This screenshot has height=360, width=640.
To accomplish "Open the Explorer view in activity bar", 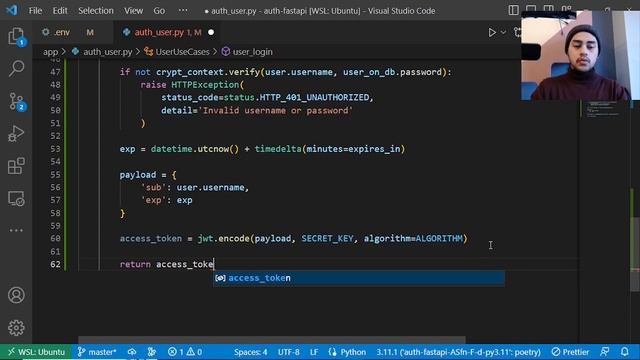I will [x=16, y=36].
